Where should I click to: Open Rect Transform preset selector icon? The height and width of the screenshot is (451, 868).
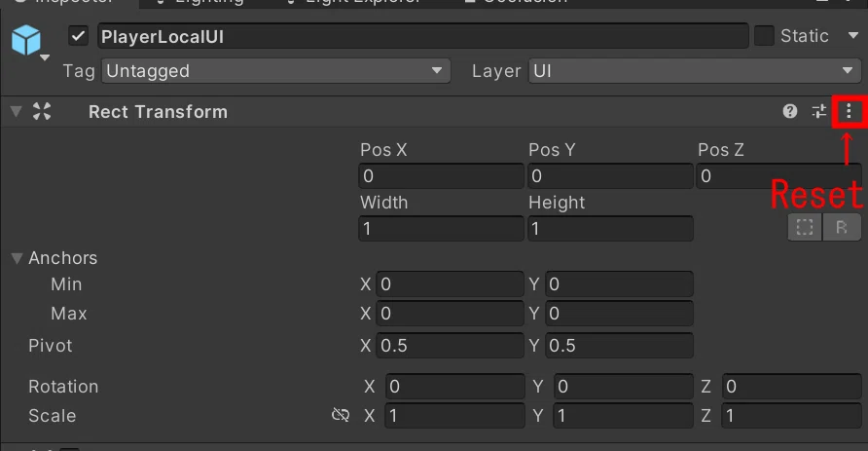pyautogui.click(x=818, y=111)
